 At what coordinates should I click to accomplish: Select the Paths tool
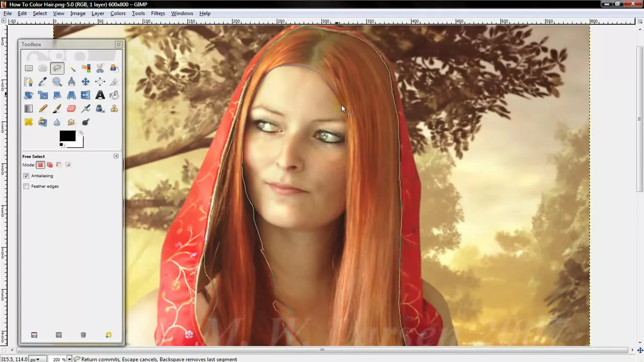pyautogui.click(x=29, y=81)
